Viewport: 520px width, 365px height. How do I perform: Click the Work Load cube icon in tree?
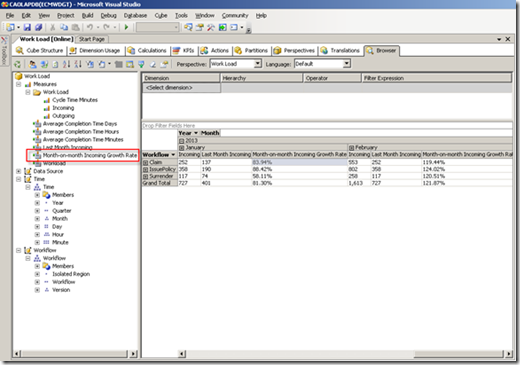19,76
